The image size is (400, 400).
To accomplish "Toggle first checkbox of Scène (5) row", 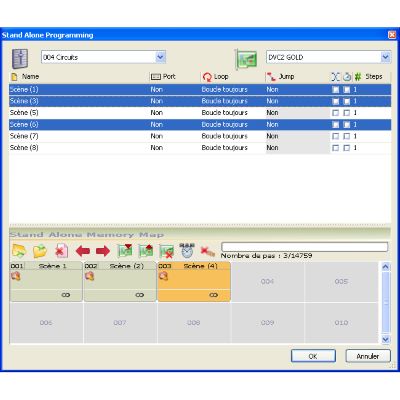I will pyautogui.click(x=335, y=113).
